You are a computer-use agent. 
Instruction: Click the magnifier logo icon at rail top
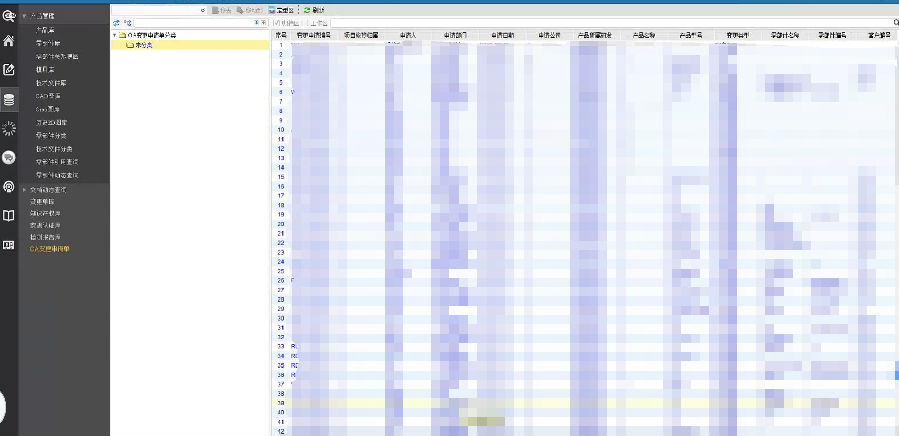click(x=9, y=16)
